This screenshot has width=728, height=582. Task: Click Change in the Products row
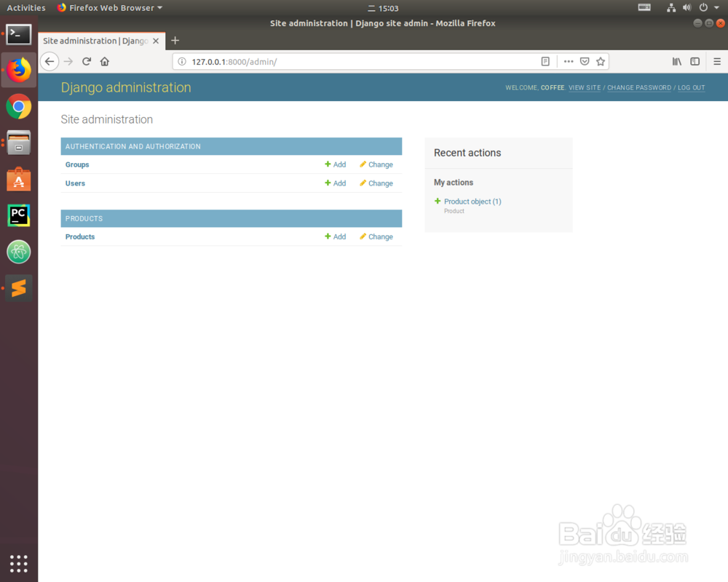pyautogui.click(x=376, y=236)
